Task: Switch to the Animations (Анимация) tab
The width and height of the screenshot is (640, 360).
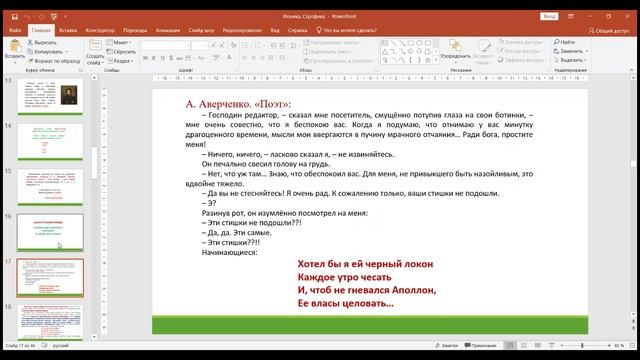Action: click(x=167, y=30)
